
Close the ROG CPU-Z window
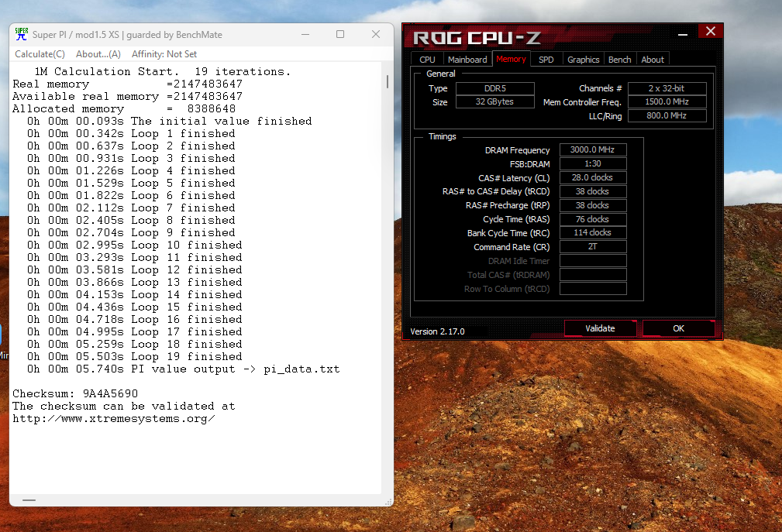(x=710, y=32)
